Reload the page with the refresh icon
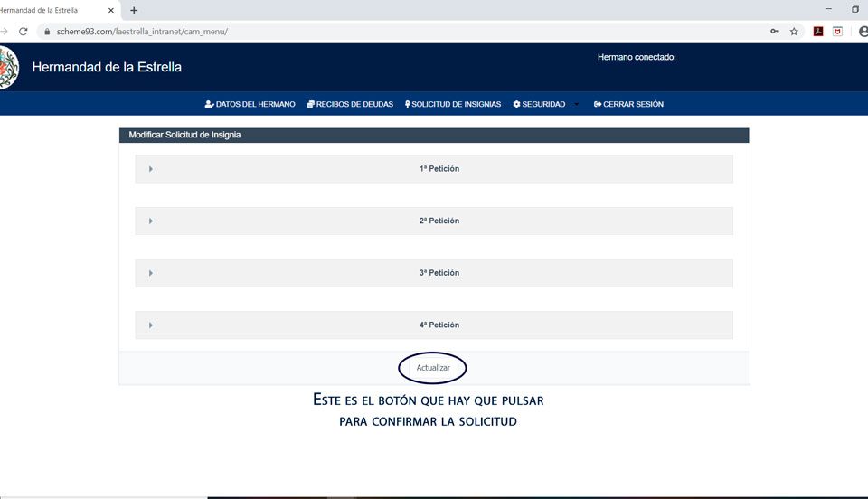868x499 pixels. point(24,32)
